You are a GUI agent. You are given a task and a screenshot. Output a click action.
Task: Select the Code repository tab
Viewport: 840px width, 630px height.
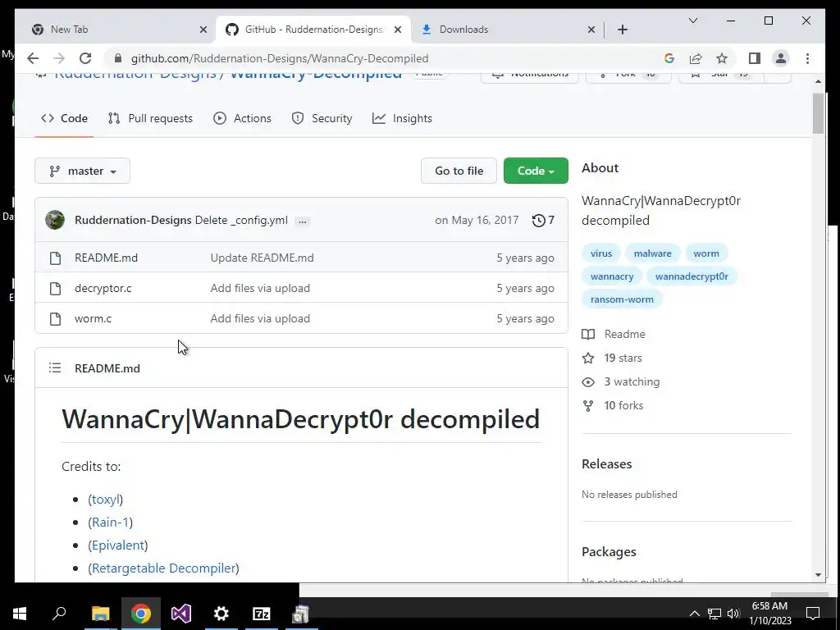(x=64, y=118)
